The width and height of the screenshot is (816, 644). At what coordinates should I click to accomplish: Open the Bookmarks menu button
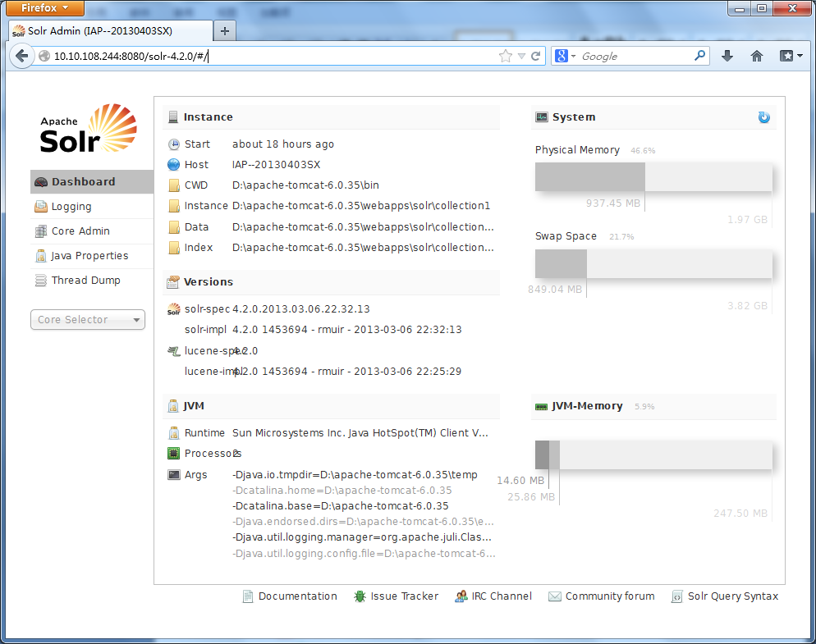point(791,56)
